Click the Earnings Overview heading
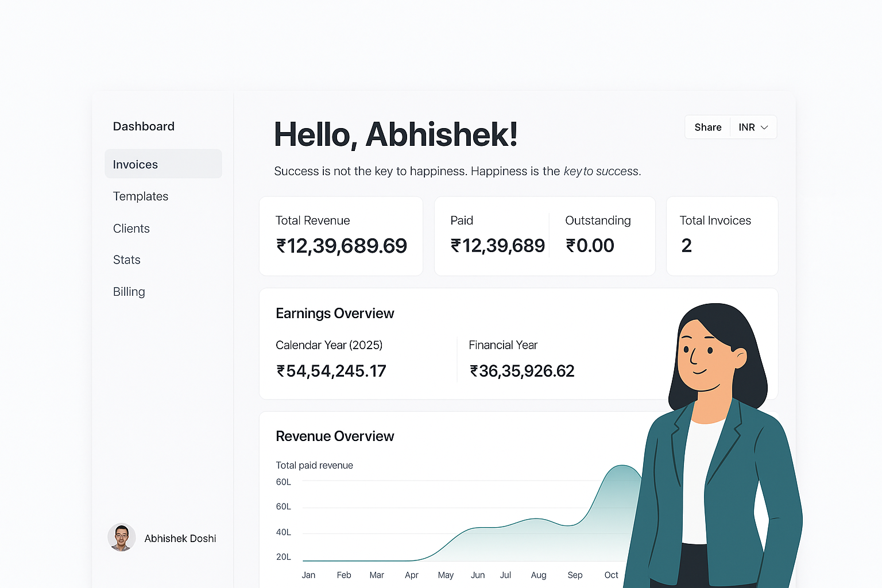The height and width of the screenshot is (588, 882). click(x=335, y=313)
